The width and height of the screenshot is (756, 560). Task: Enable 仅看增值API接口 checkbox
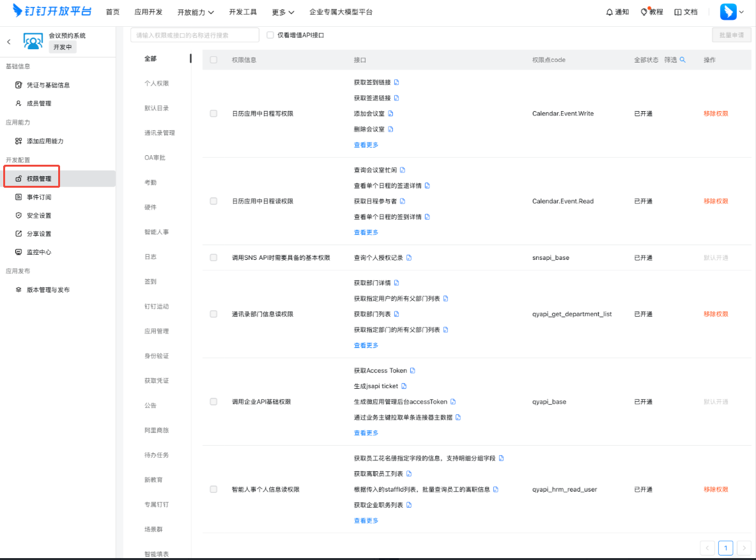click(270, 35)
